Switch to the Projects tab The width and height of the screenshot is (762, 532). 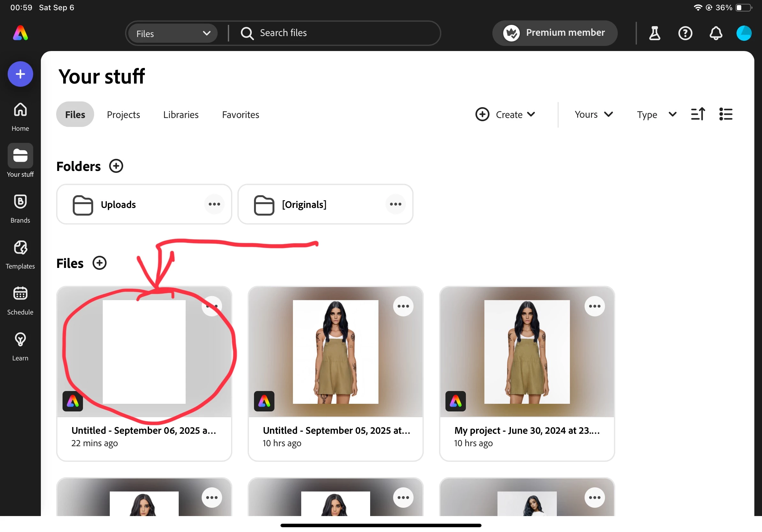[x=123, y=115]
